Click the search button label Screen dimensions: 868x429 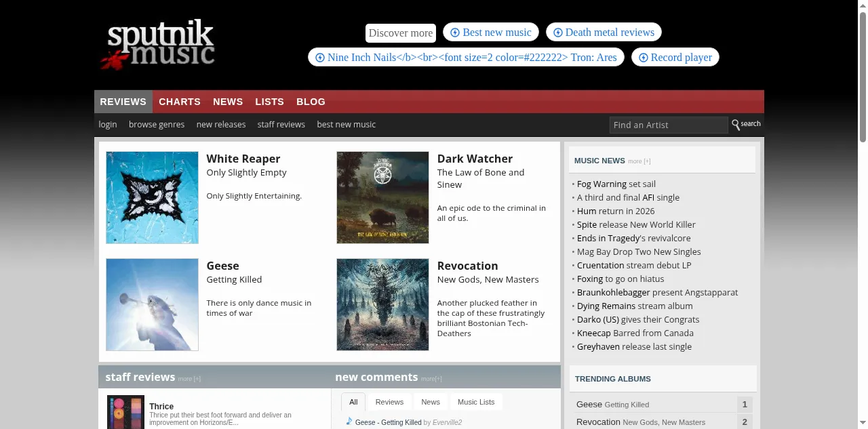(x=751, y=124)
